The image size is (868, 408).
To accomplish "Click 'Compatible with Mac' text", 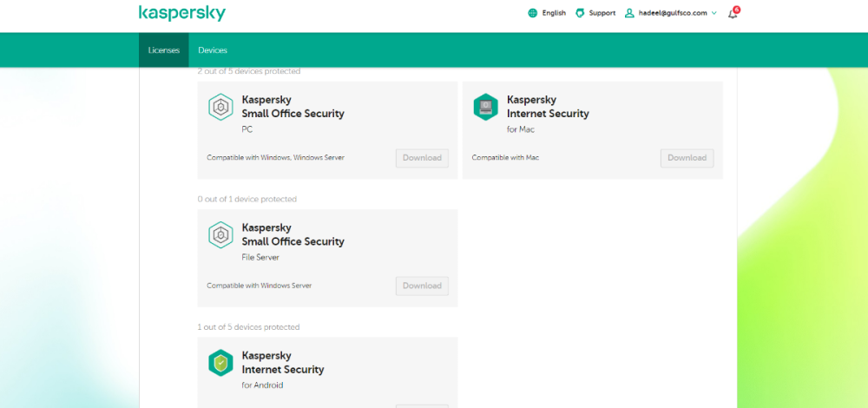I will click(505, 158).
